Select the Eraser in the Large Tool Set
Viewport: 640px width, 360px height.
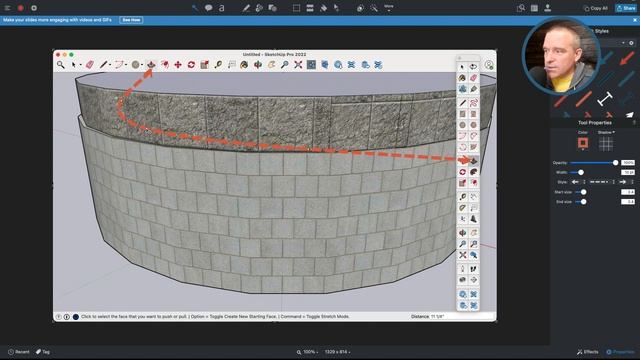[x=473, y=78]
